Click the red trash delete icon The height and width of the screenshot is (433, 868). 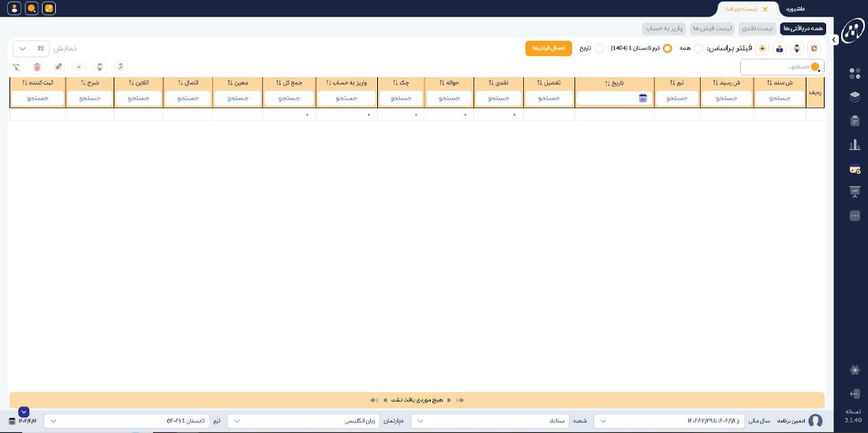point(37,67)
